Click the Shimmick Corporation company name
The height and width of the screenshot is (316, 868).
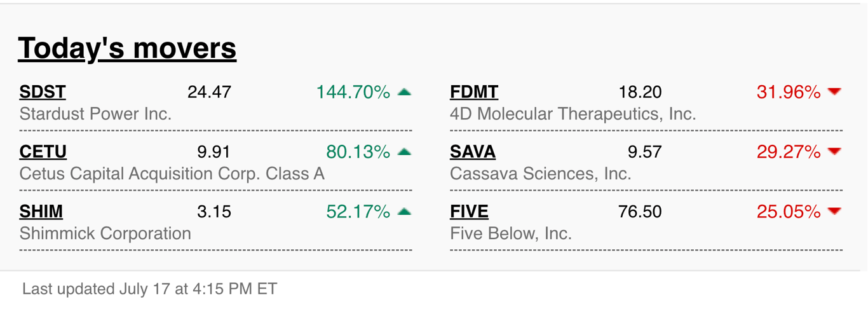pyautogui.click(x=105, y=233)
